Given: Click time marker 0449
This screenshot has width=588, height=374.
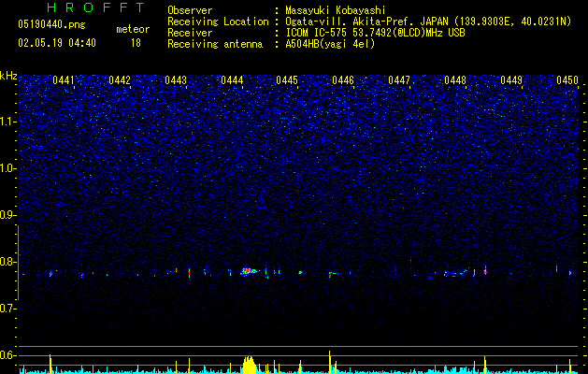Looking at the screenshot, I should point(511,80).
